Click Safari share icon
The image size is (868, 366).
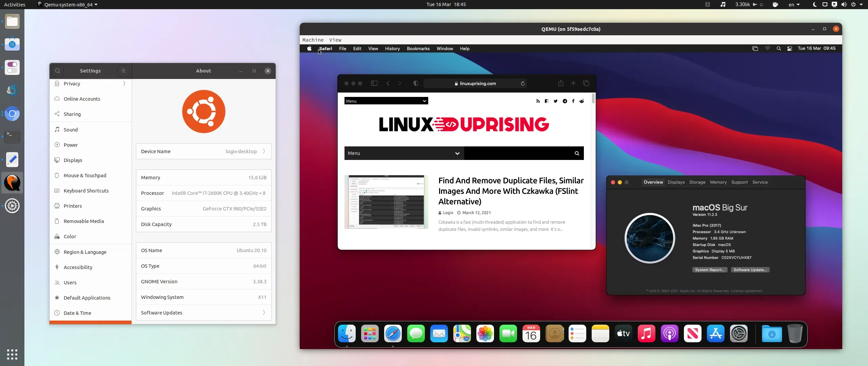click(561, 83)
